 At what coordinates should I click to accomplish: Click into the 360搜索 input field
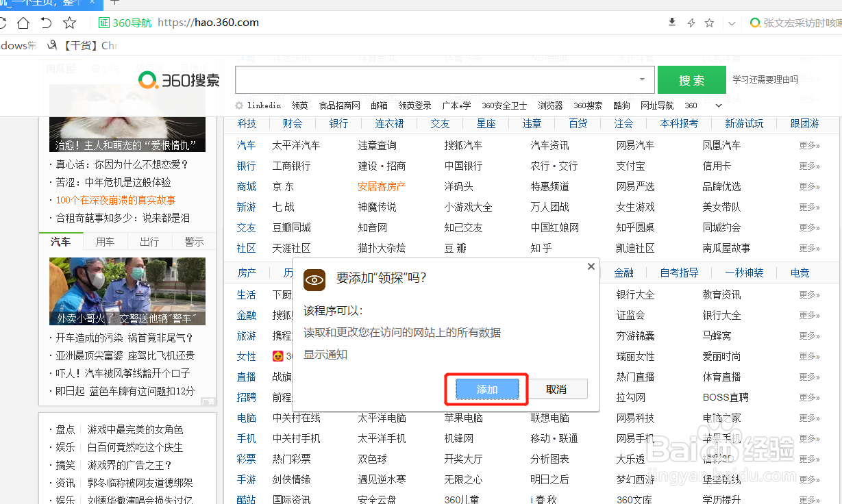[436, 80]
